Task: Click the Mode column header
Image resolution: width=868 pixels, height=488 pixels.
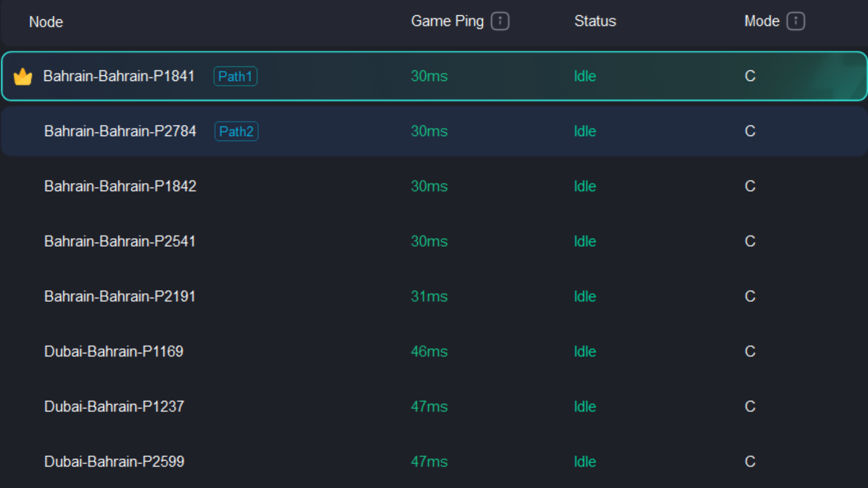Action: pyautogui.click(x=762, y=21)
